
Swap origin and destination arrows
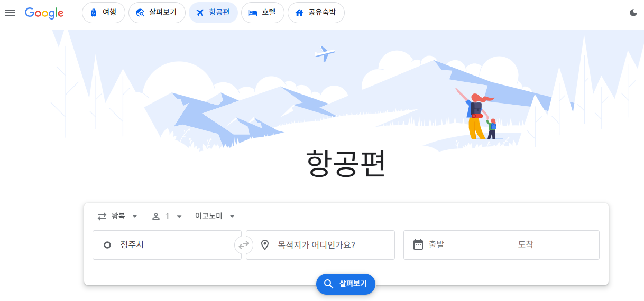pos(244,245)
